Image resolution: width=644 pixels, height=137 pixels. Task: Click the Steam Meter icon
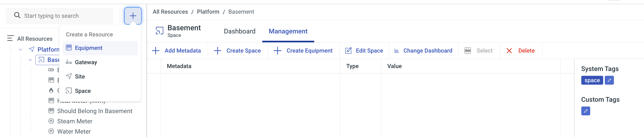[x=51, y=121]
